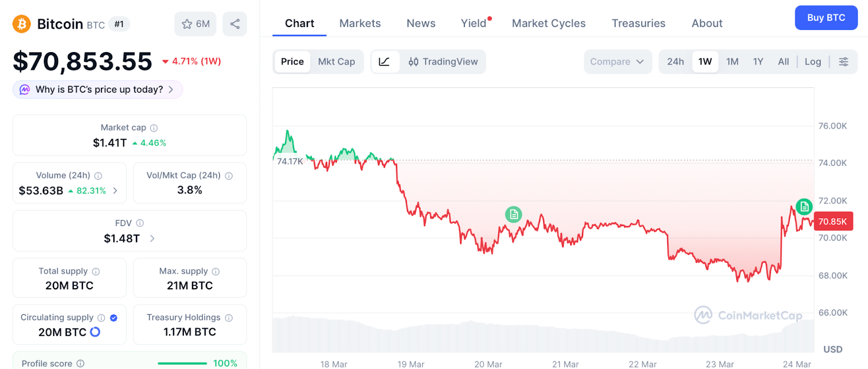Image resolution: width=868 pixels, height=369 pixels.
Task: Select the 24h time range
Action: point(675,62)
